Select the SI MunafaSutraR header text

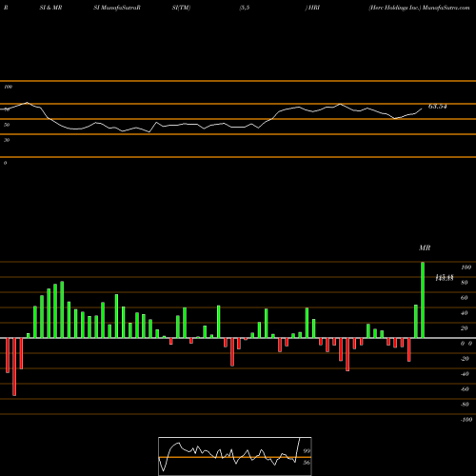(x=117, y=8)
